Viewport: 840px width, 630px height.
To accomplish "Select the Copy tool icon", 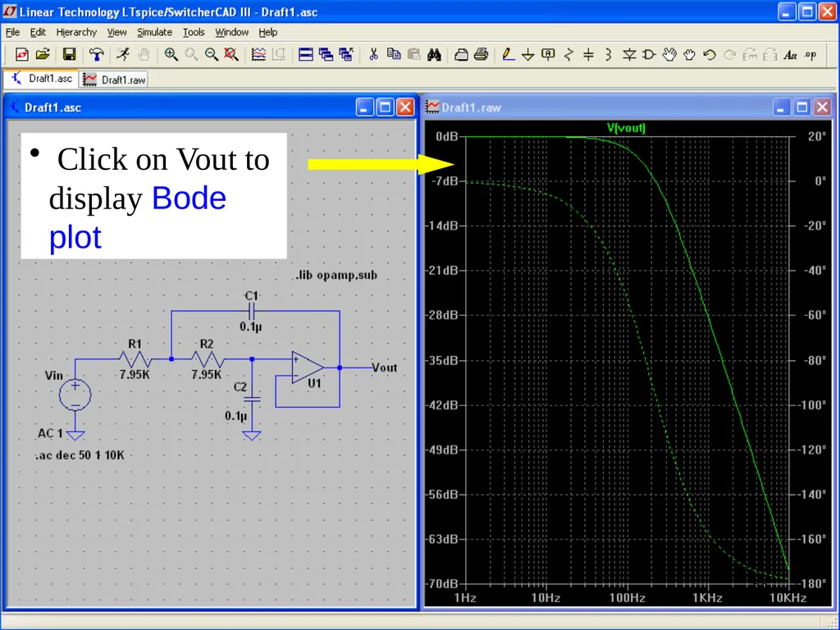I will pyautogui.click(x=394, y=54).
